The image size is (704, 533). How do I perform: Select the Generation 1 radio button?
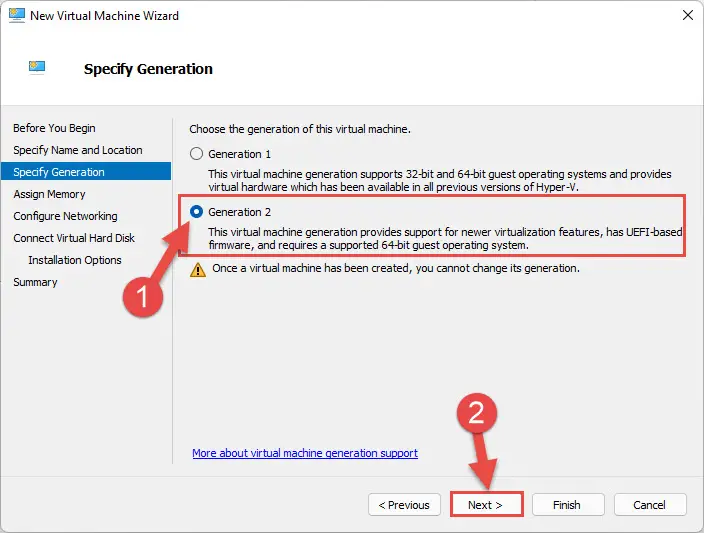pos(196,154)
